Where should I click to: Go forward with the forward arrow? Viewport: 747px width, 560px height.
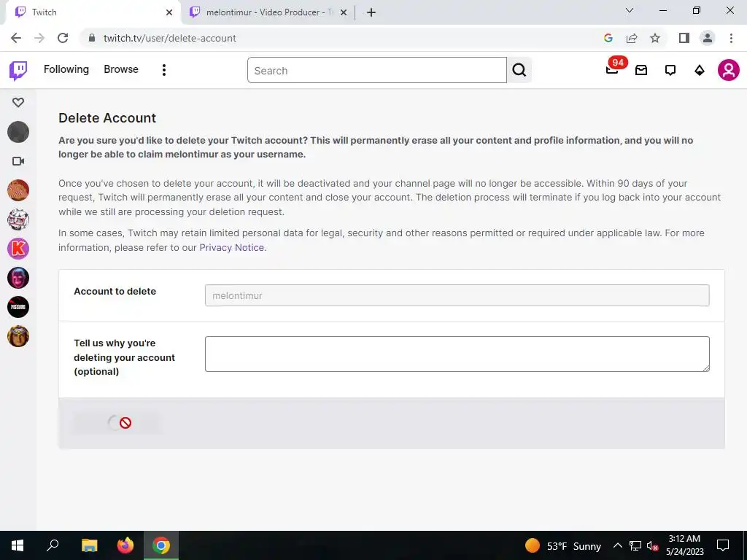tap(39, 38)
